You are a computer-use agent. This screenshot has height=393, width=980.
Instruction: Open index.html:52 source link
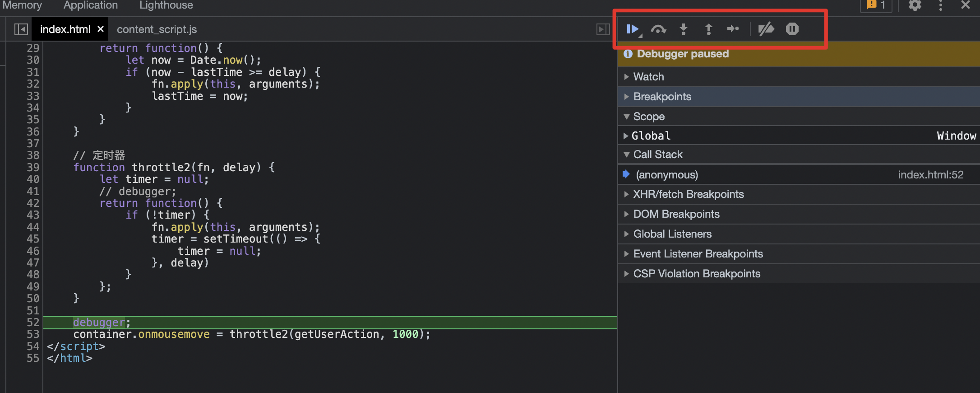[x=931, y=175]
